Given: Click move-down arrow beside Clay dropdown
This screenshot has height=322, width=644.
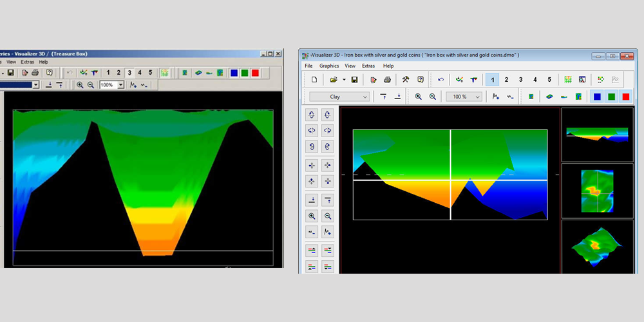Looking at the screenshot, I should 397,97.
